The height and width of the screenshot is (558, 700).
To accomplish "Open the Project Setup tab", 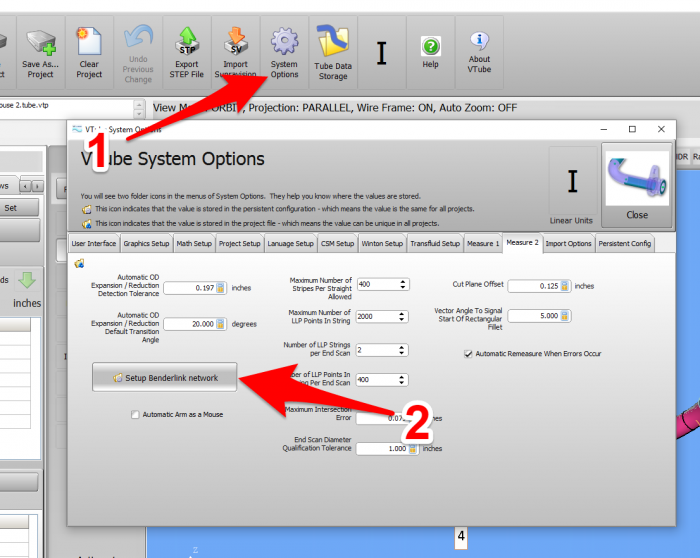I will click(x=240, y=244).
